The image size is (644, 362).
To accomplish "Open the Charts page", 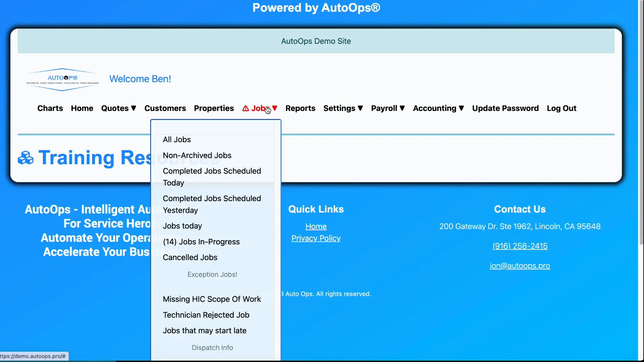I will tap(50, 108).
